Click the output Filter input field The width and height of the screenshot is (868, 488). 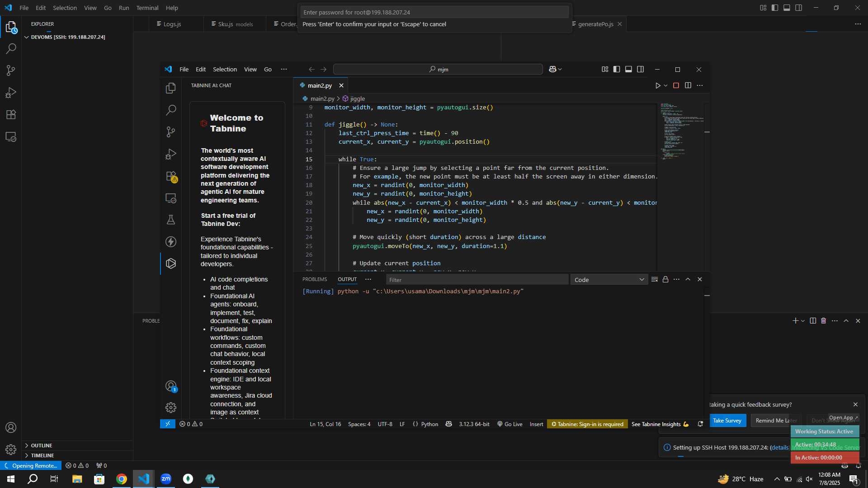(477, 280)
